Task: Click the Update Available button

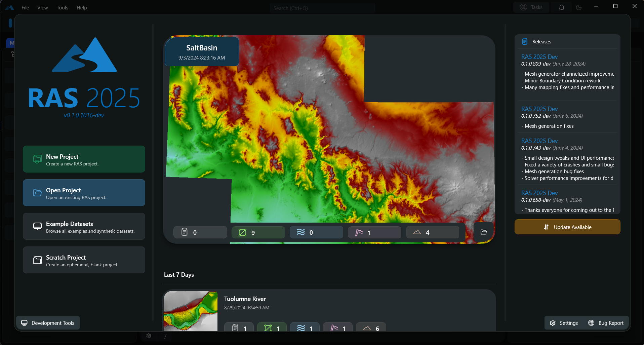Action: 567,227
